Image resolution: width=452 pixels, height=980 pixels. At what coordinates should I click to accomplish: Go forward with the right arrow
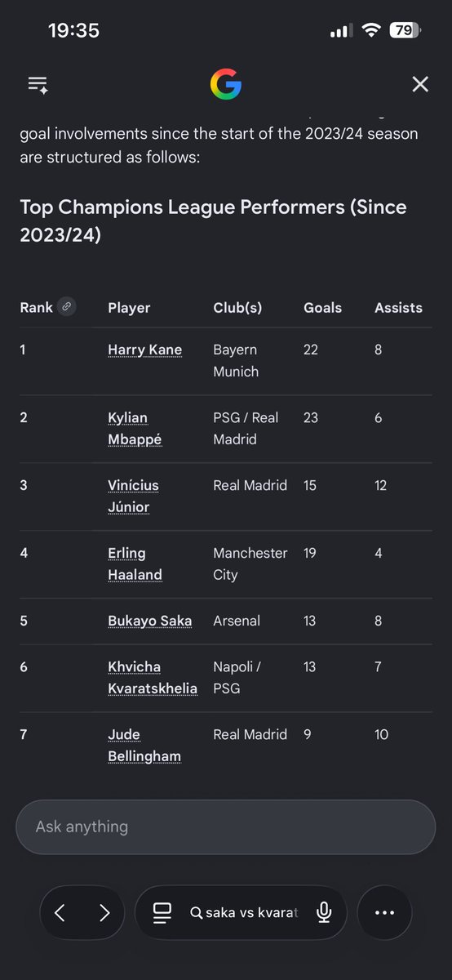tap(104, 913)
